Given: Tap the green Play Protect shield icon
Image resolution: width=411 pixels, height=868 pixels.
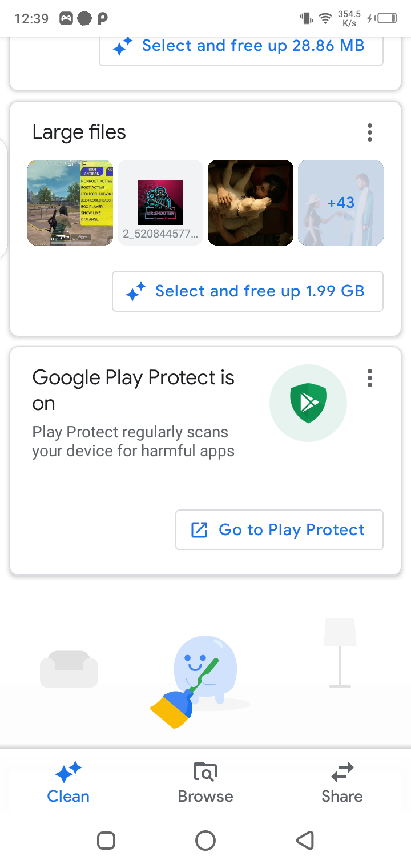Looking at the screenshot, I should click(308, 403).
